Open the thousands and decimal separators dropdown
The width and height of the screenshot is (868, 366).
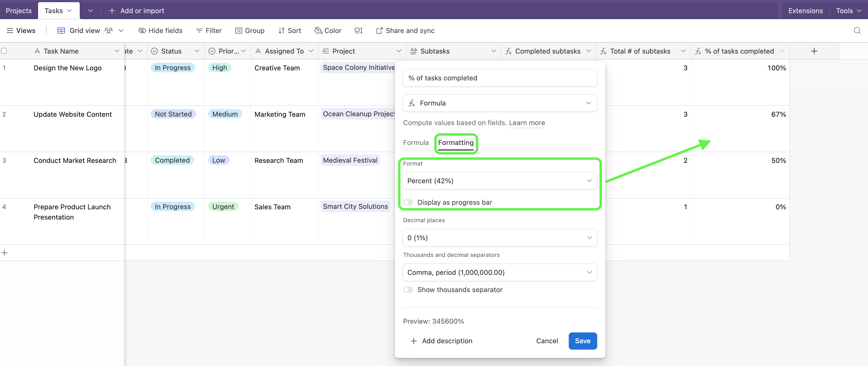(x=500, y=272)
